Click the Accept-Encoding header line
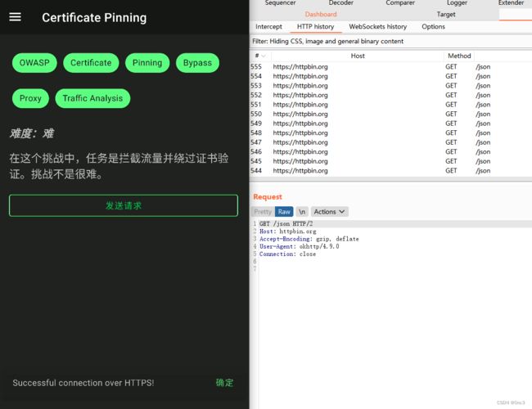Viewport: 532px width, 409px height. 309,239
